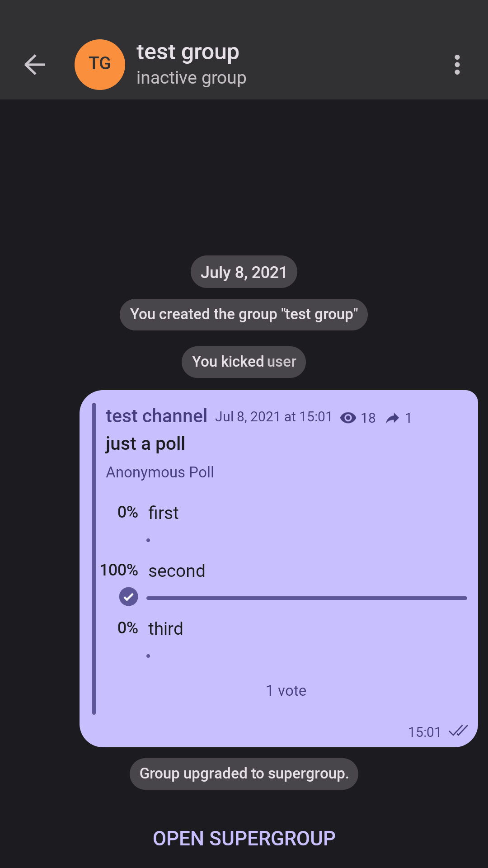The height and width of the screenshot is (868, 488).
Task: Expand the July 8, 2021 date header
Action: (x=244, y=271)
